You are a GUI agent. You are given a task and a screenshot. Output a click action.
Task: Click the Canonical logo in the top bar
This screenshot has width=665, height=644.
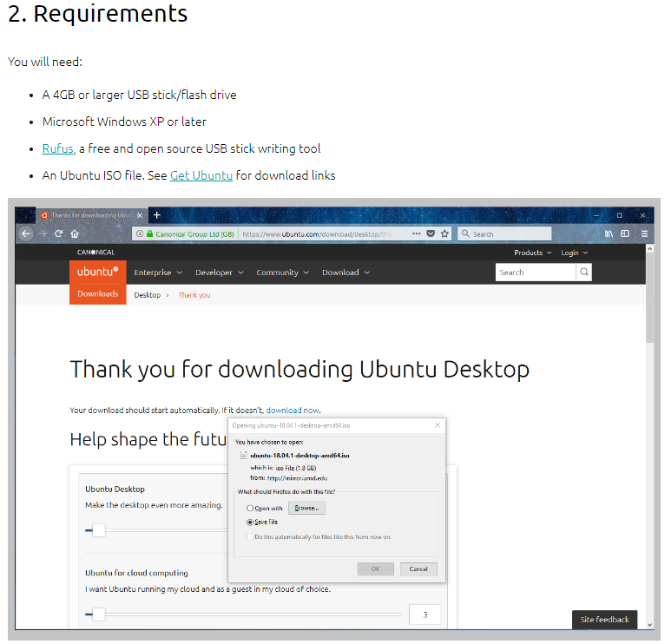(95, 253)
